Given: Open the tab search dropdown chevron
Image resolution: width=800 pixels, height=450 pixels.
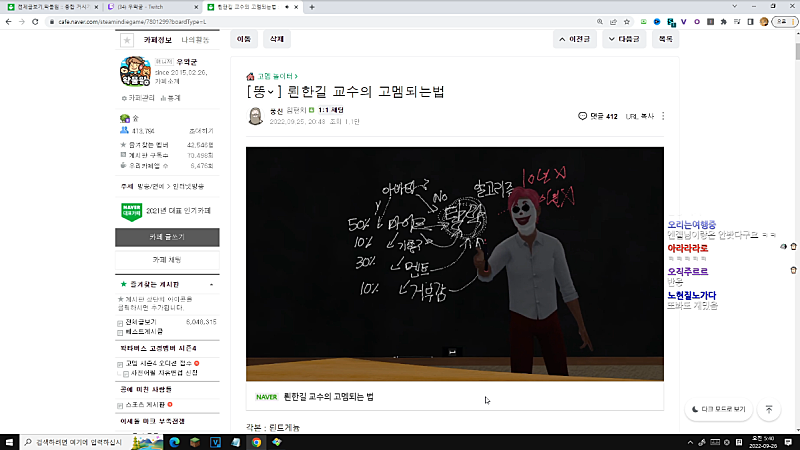Looking at the screenshot, I should click(x=734, y=7).
